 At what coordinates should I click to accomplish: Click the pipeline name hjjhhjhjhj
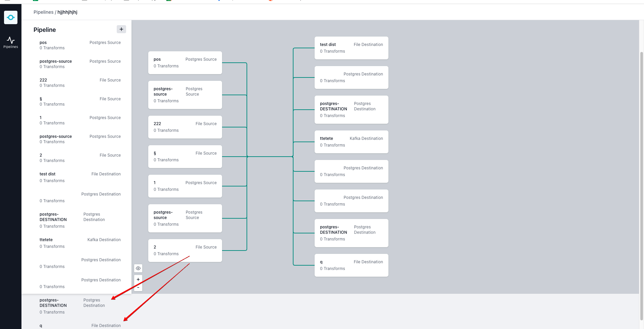click(x=67, y=12)
